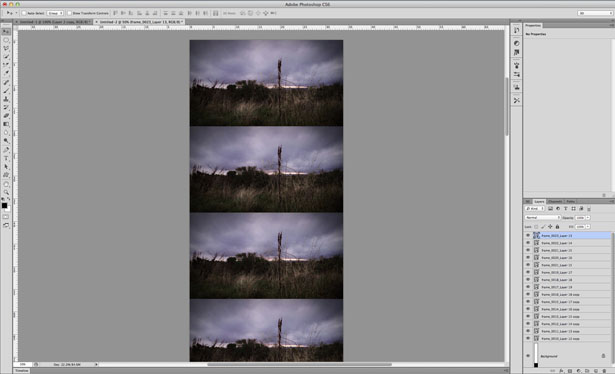Click the Create new group folder icon
This screenshot has height=374, width=615.
[587, 371]
